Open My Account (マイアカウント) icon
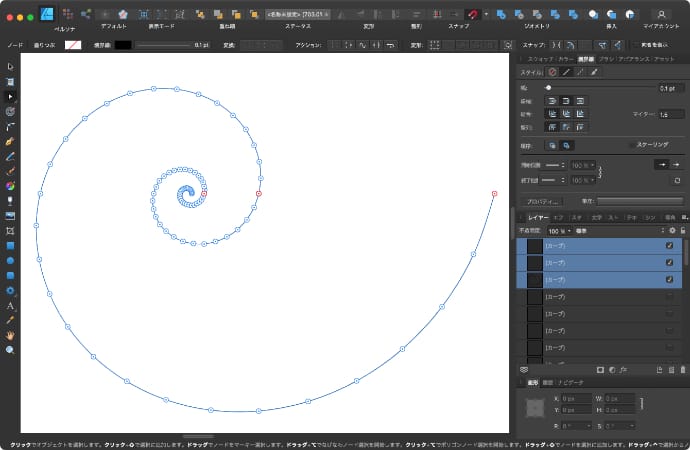The height and width of the screenshot is (450, 690). coord(661,14)
